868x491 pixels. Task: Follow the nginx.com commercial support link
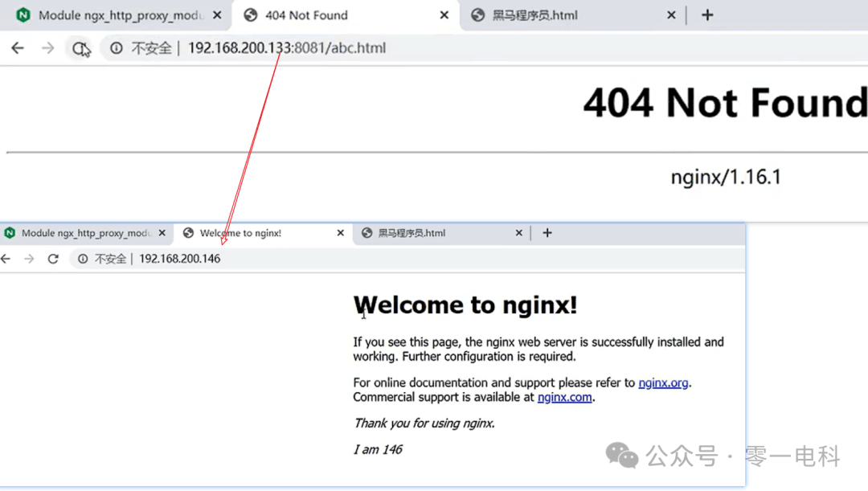tap(565, 397)
